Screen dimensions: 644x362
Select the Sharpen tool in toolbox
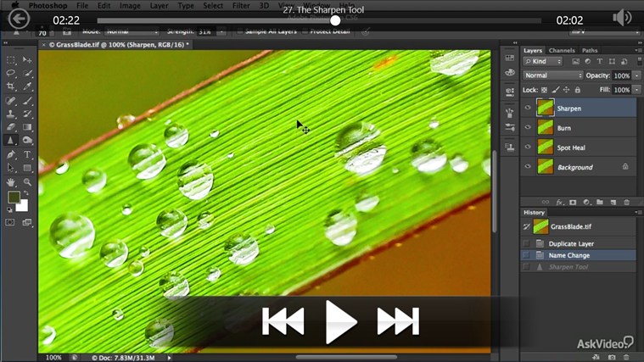11,141
